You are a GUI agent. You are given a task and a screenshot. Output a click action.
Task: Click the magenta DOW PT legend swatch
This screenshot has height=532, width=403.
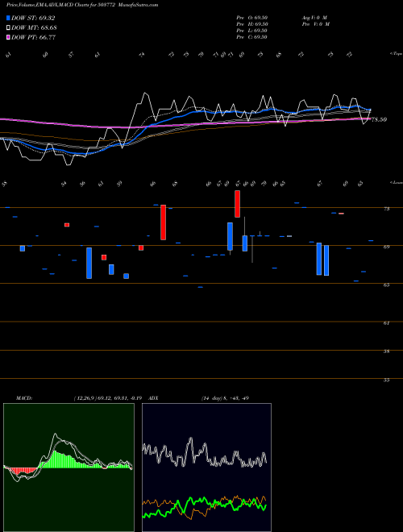click(8, 37)
